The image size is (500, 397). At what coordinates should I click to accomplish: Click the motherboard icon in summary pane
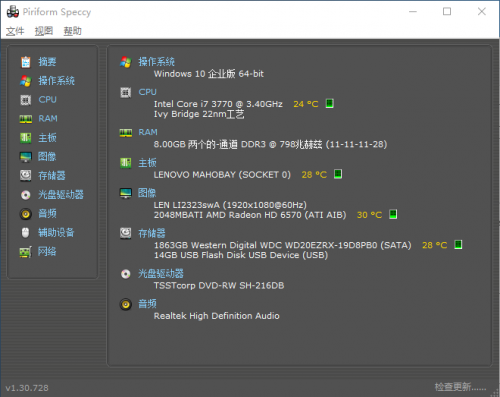pyautogui.click(x=126, y=163)
